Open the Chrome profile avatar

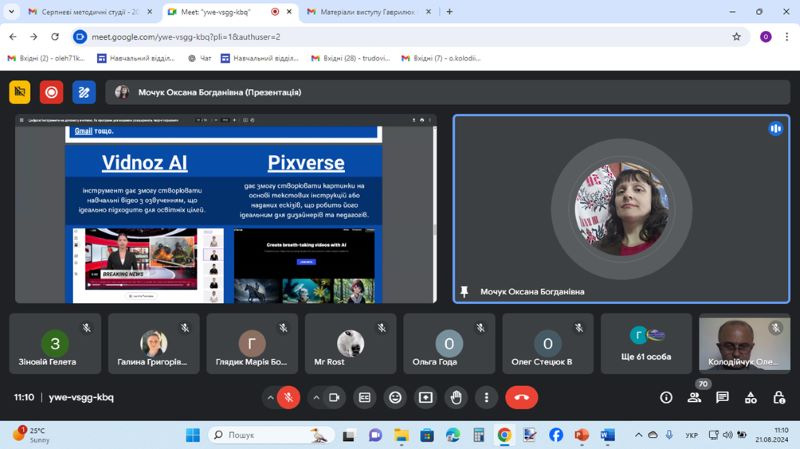tap(765, 37)
